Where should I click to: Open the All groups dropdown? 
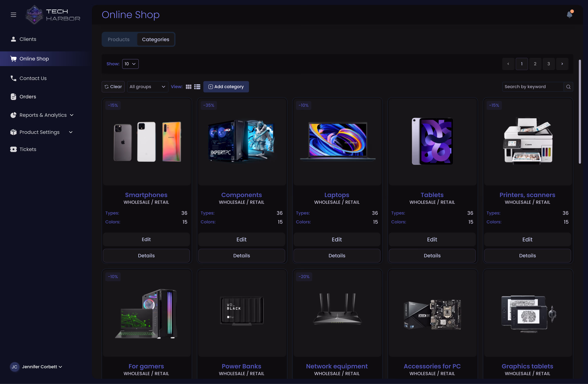click(148, 87)
